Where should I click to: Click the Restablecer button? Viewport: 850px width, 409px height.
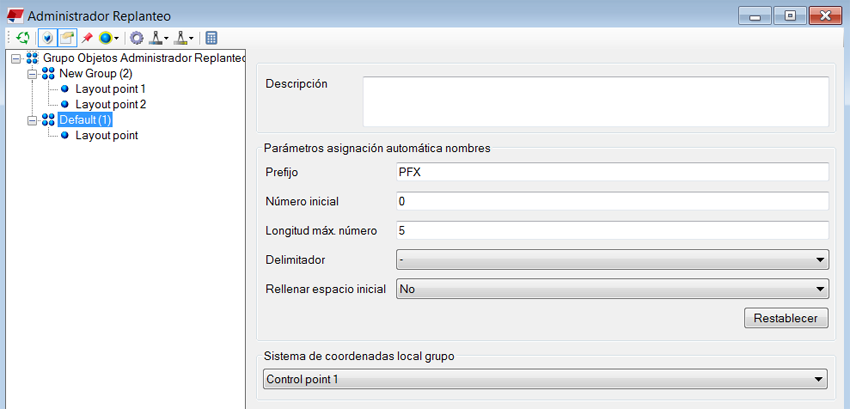point(786,318)
